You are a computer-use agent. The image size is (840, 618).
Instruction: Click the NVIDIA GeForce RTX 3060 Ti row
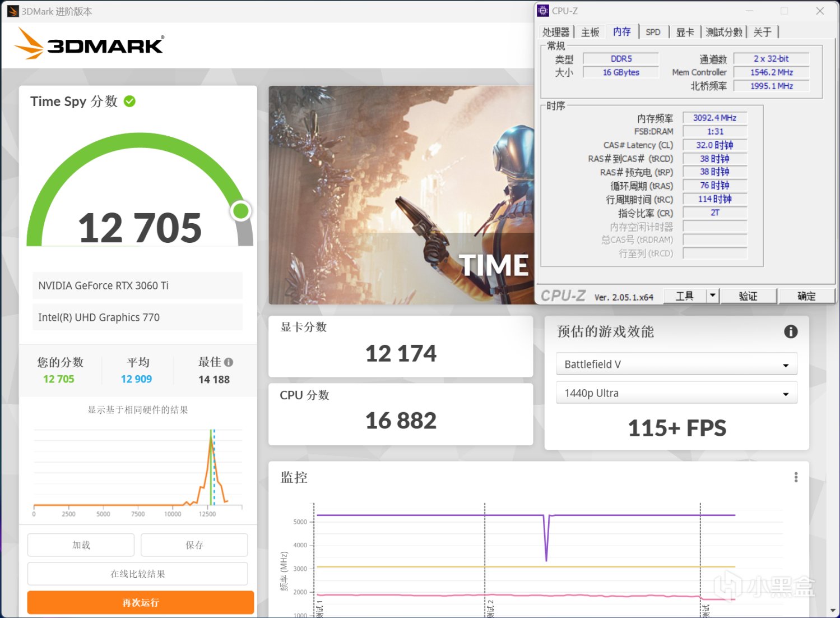[138, 285]
